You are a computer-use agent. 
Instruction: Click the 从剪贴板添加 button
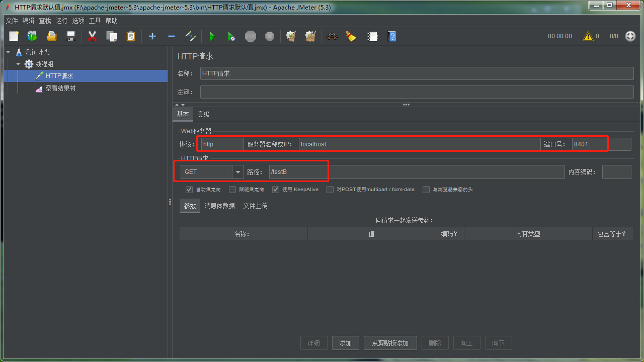(x=390, y=343)
